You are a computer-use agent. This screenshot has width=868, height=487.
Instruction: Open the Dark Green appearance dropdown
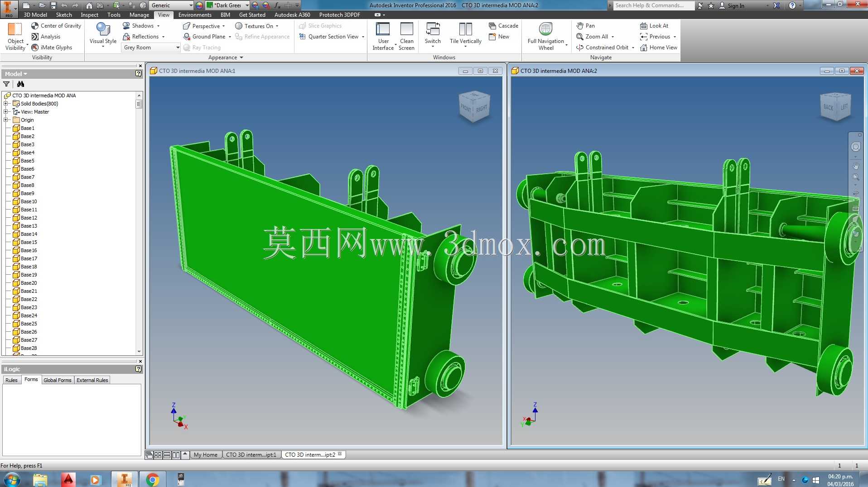click(227, 5)
